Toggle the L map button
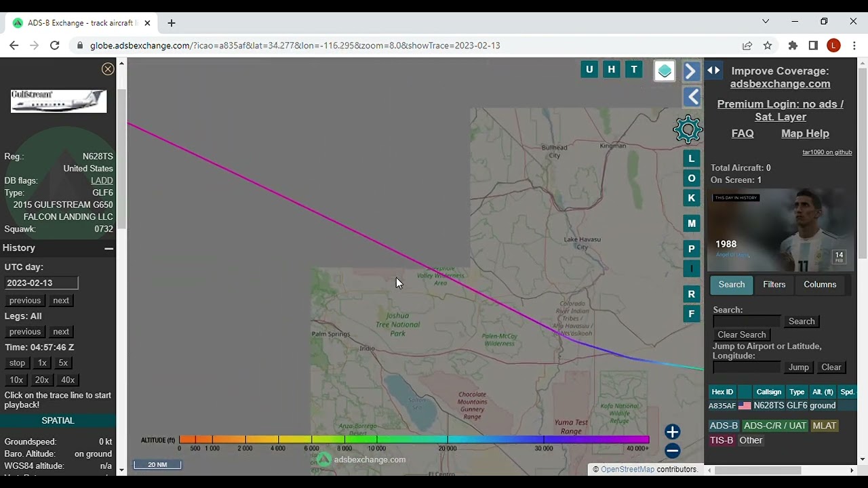 click(692, 159)
